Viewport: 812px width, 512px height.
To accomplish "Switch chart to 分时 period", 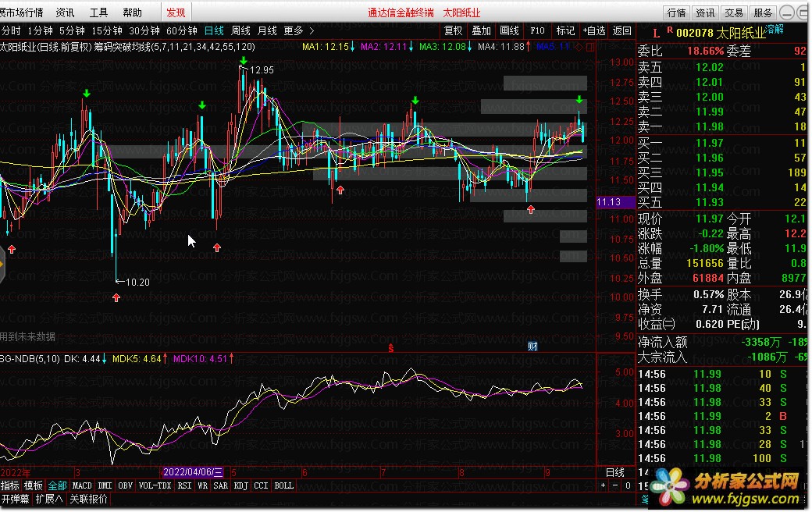I will [x=11, y=31].
